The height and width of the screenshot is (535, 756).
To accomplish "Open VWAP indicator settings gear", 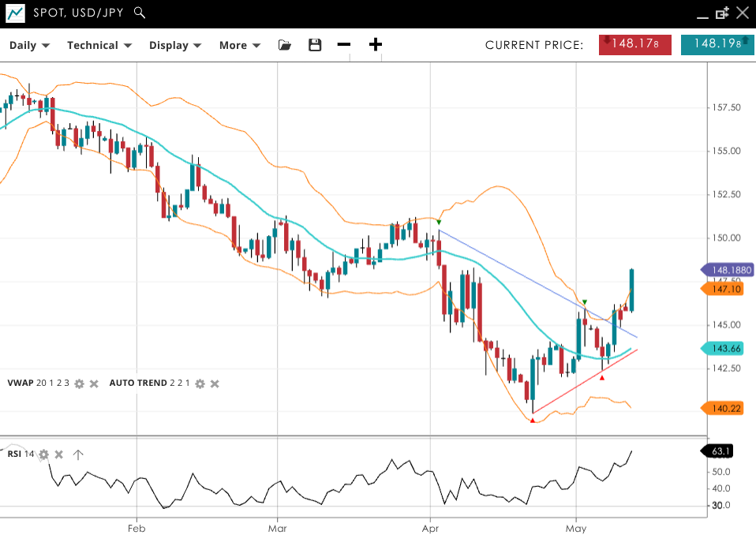I will (79, 383).
